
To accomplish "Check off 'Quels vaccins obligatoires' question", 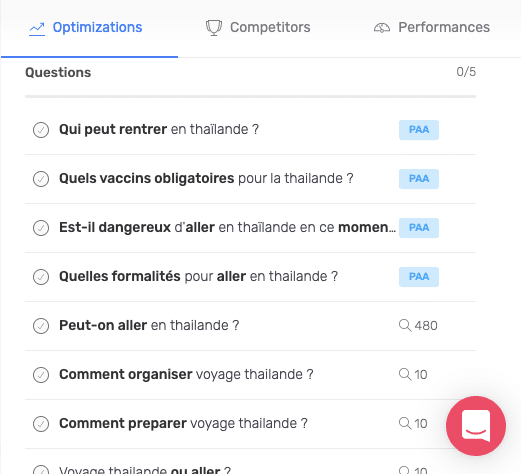I will [x=41, y=179].
